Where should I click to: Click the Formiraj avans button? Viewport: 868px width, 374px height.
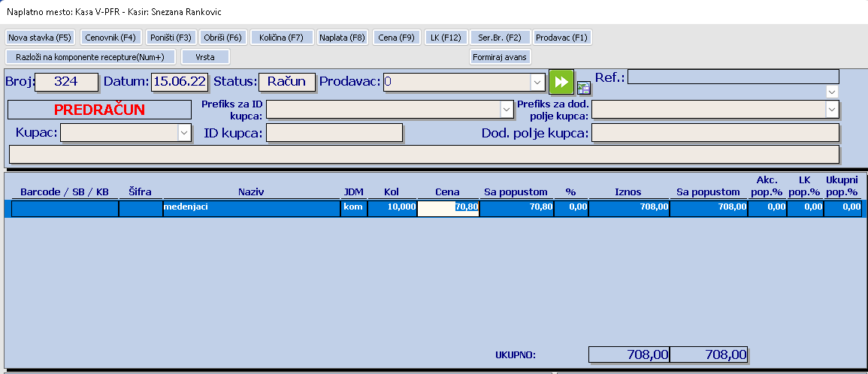(500, 57)
